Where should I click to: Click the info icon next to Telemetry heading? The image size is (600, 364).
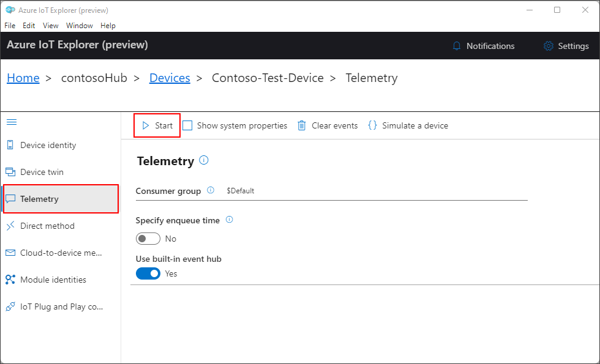tap(204, 160)
